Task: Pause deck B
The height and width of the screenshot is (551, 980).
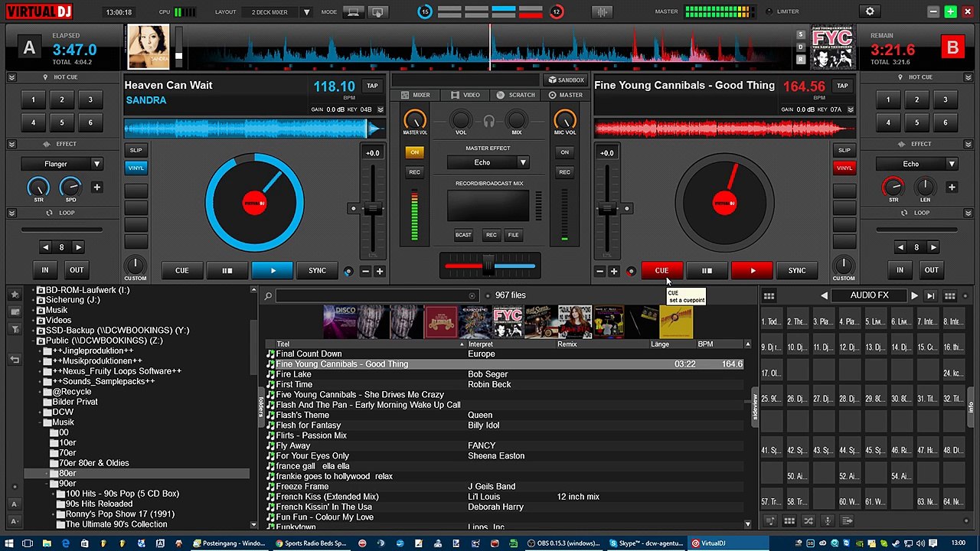Action: tap(707, 270)
